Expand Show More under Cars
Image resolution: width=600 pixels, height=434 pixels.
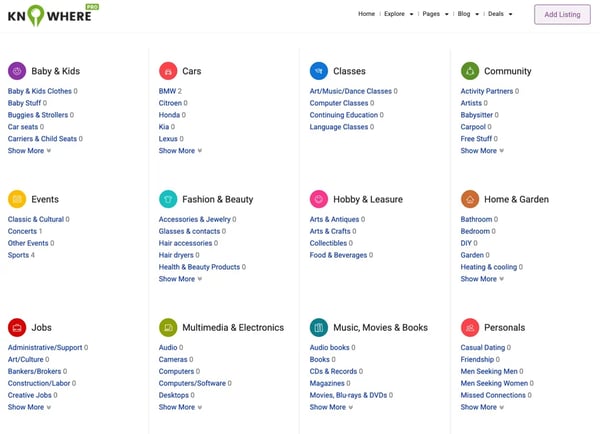[180, 151]
